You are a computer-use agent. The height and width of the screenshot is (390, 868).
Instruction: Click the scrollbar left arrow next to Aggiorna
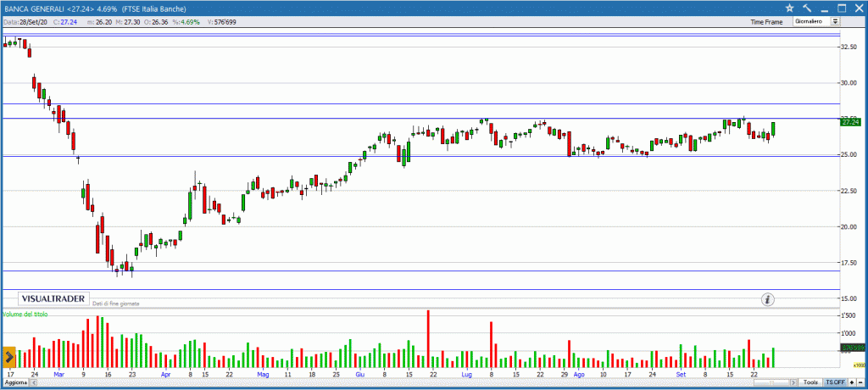32,383
